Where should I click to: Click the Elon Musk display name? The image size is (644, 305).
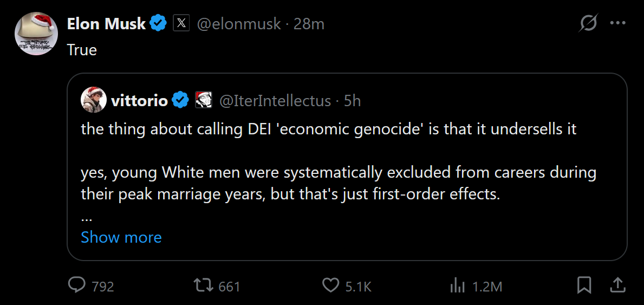[106, 24]
